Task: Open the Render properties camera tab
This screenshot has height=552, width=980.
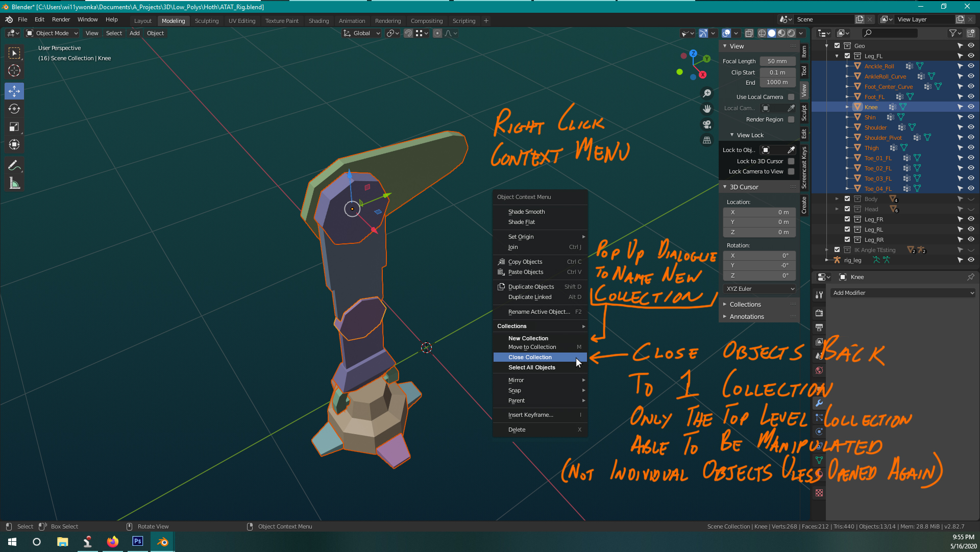Action: point(819,313)
